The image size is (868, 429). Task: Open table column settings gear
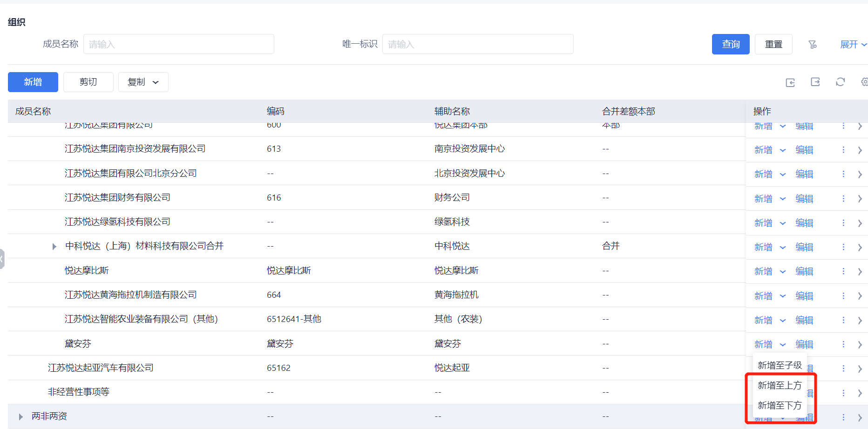[864, 82]
